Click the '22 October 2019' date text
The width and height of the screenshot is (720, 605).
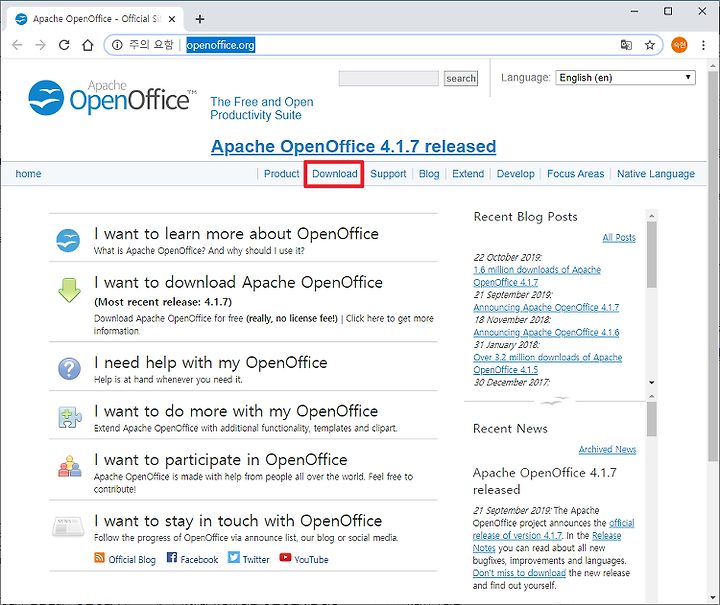(x=507, y=258)
